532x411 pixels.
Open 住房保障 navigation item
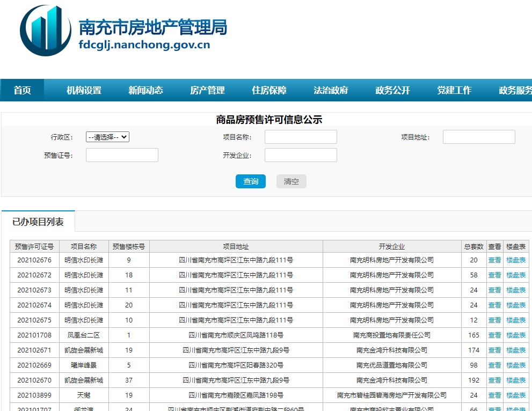(x=269, y=90)
